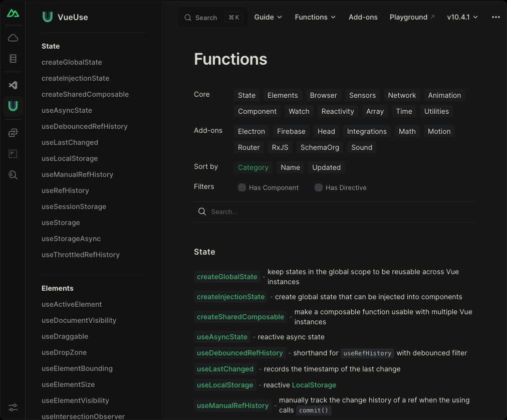Filter by the Sensors category tag

coord(362,95)
